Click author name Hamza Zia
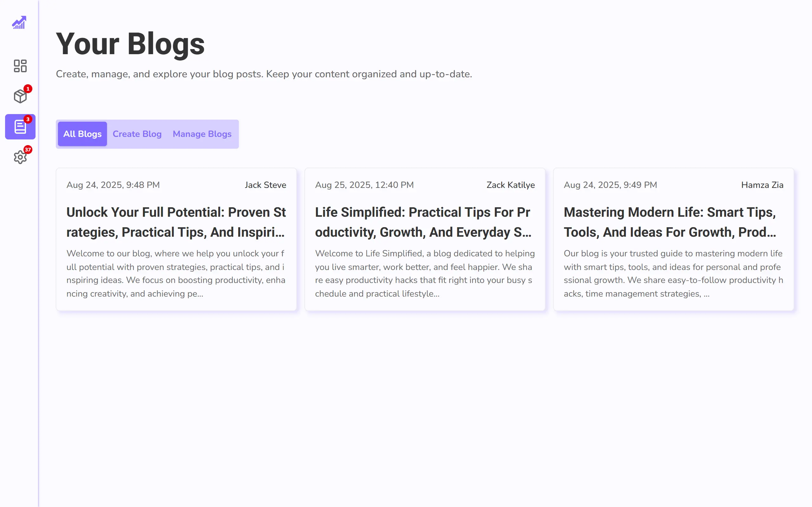The image size is (812, 507). (762, 185)
